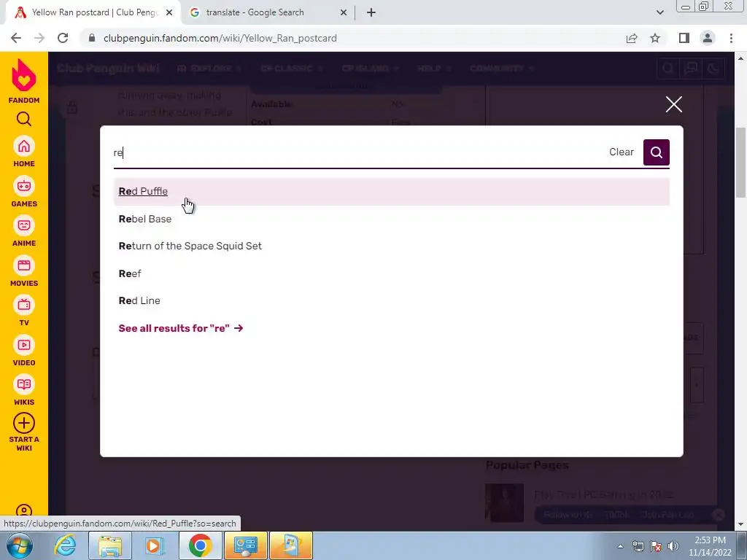This screenshot has width=747, height=560.
Task: Close the translate Google Search tab
Action: [x=344, y=13]
